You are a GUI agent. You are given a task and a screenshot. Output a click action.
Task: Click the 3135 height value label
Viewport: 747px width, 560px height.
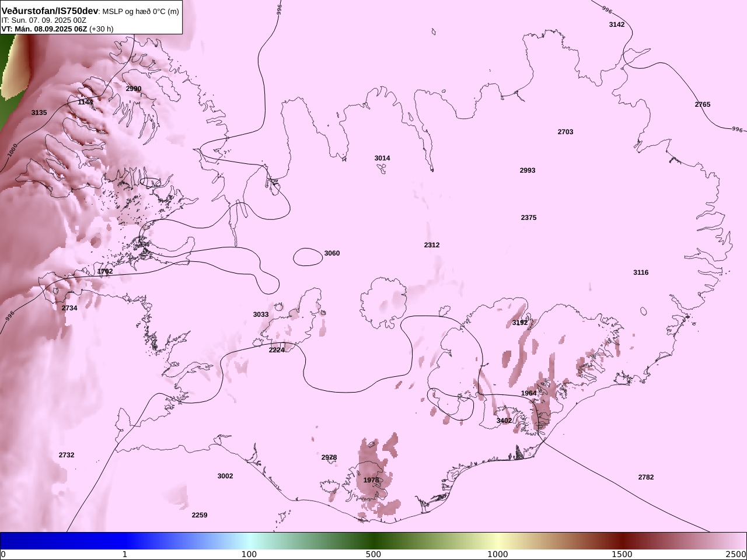point(39,113)
